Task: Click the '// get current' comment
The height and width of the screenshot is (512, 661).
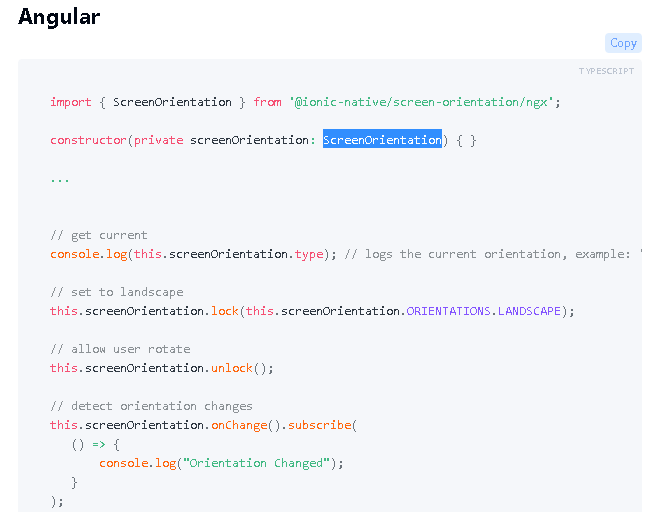Action: [99, 235]
